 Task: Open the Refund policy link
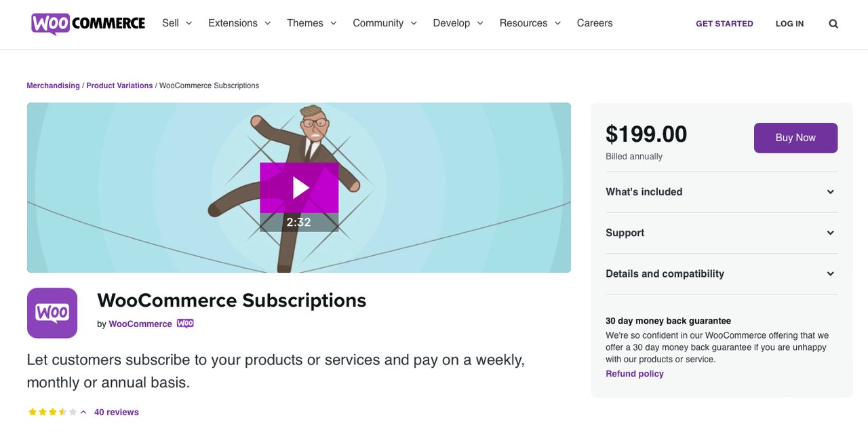[635, 374]
